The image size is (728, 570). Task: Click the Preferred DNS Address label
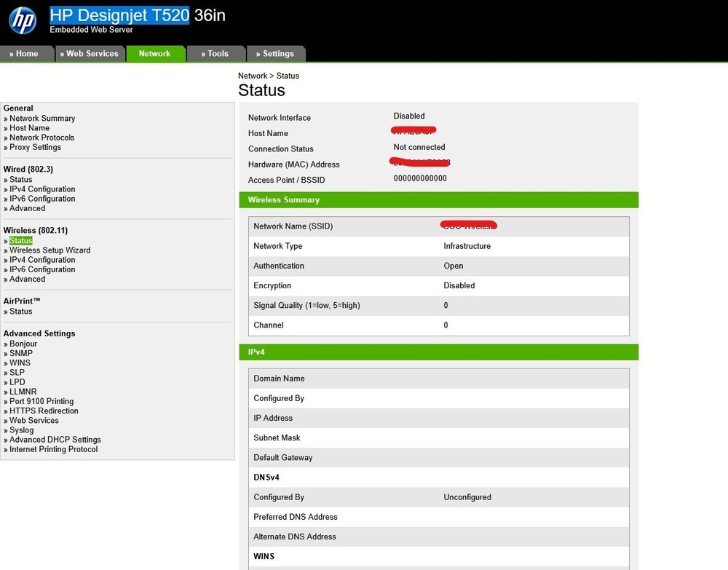pos(296,517)
